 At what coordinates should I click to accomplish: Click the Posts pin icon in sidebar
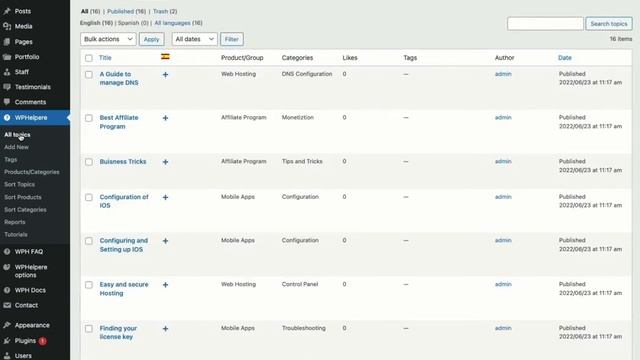[7, 11]
